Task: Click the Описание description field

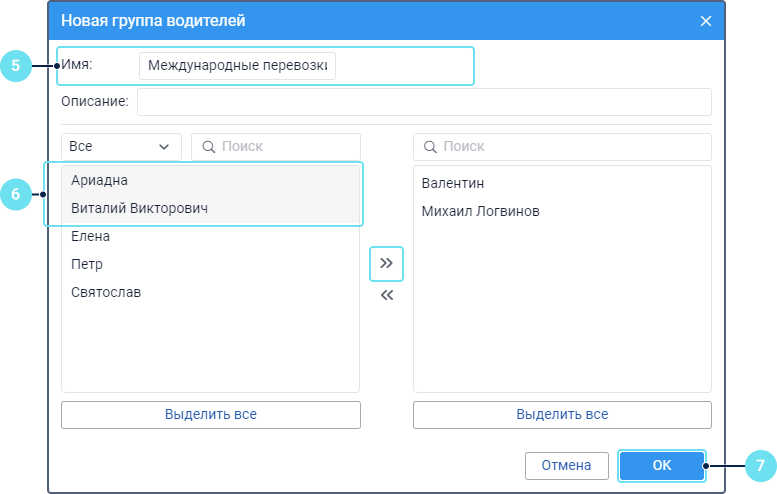Action: pos(424,102)
